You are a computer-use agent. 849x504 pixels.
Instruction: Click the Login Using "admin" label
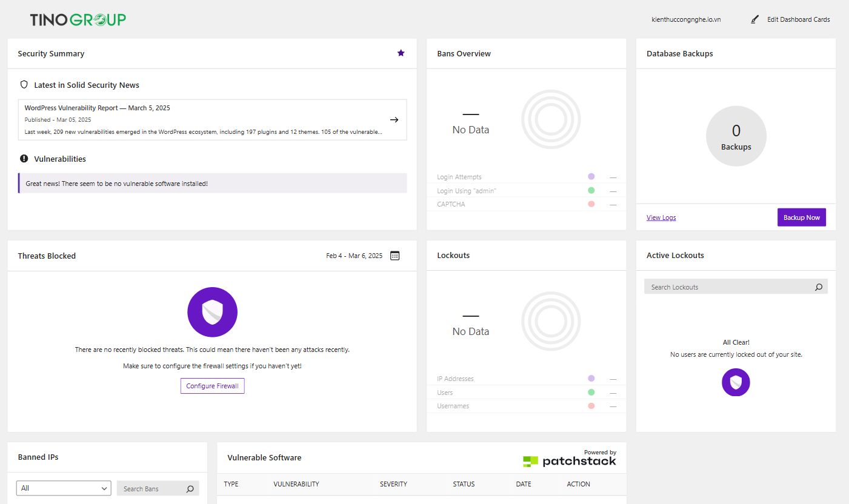[467, 191]
